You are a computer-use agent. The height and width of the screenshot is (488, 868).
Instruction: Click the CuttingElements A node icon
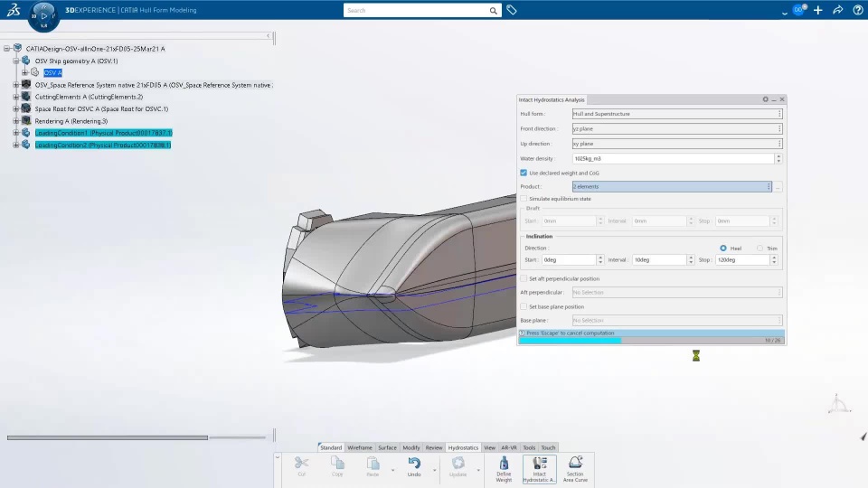(x=25, y=97)
